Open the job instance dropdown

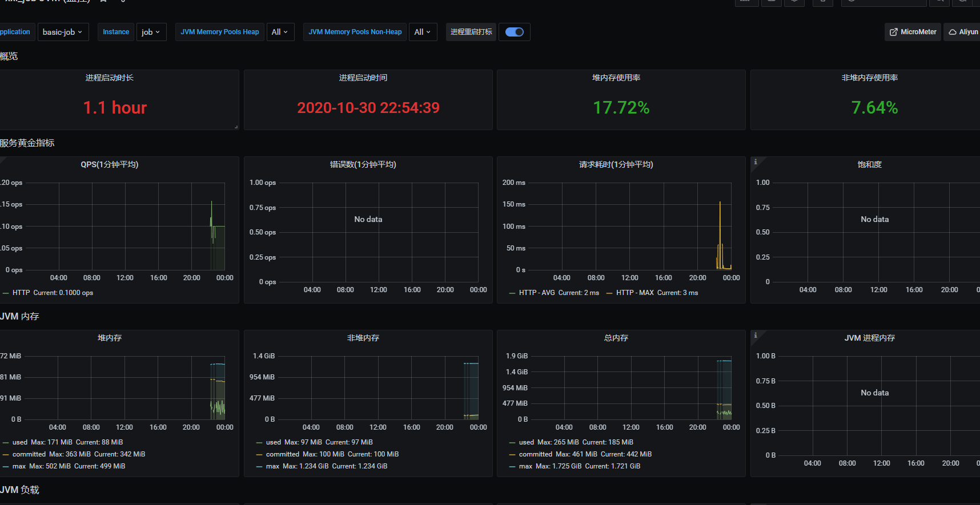[x=151, y=32]
